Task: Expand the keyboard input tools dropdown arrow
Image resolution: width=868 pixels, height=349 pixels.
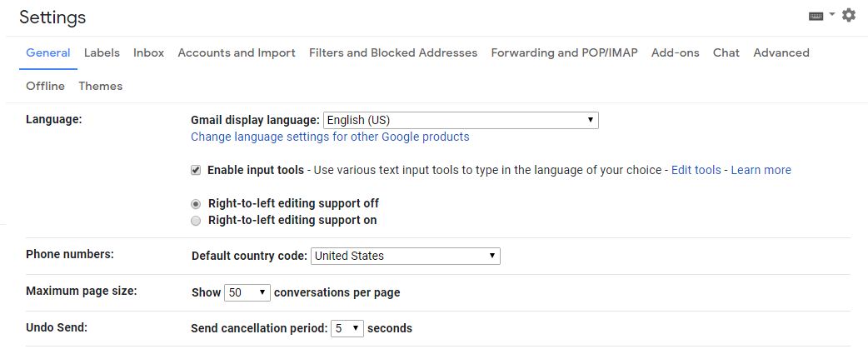Action: click(832, 15)
